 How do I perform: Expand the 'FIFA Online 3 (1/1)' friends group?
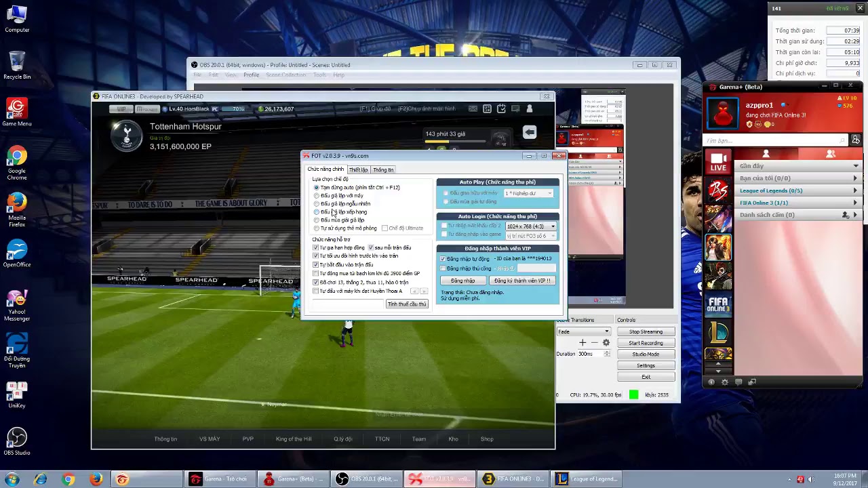[798, 203]
